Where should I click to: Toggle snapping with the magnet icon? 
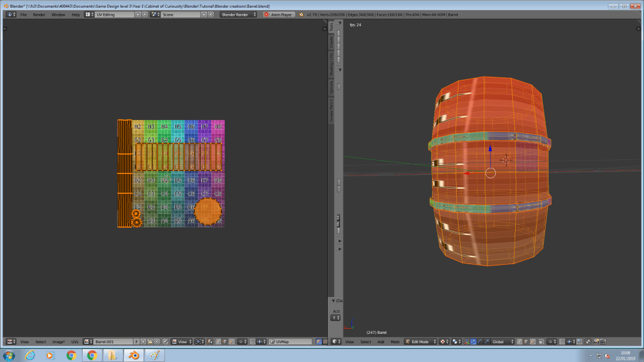pos(562,341)
